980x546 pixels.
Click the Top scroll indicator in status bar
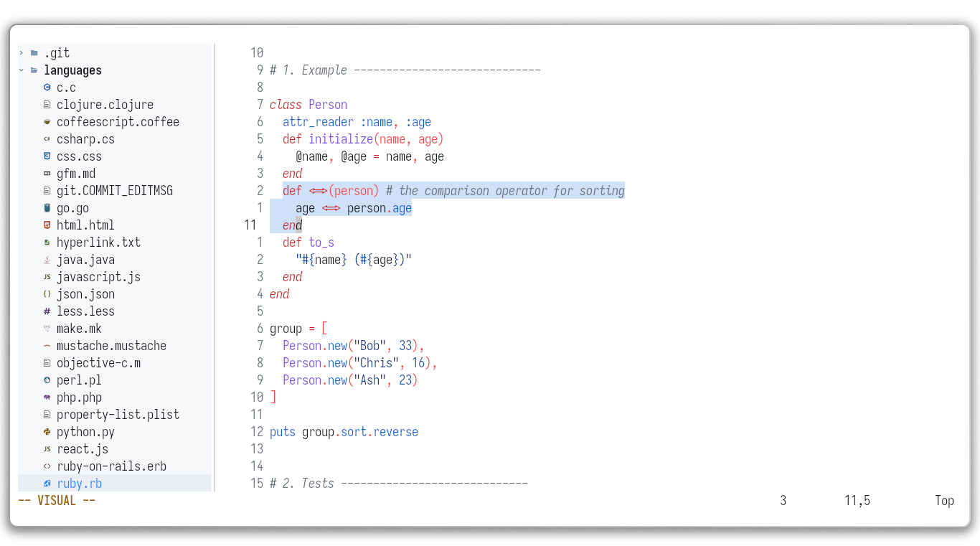944,500
